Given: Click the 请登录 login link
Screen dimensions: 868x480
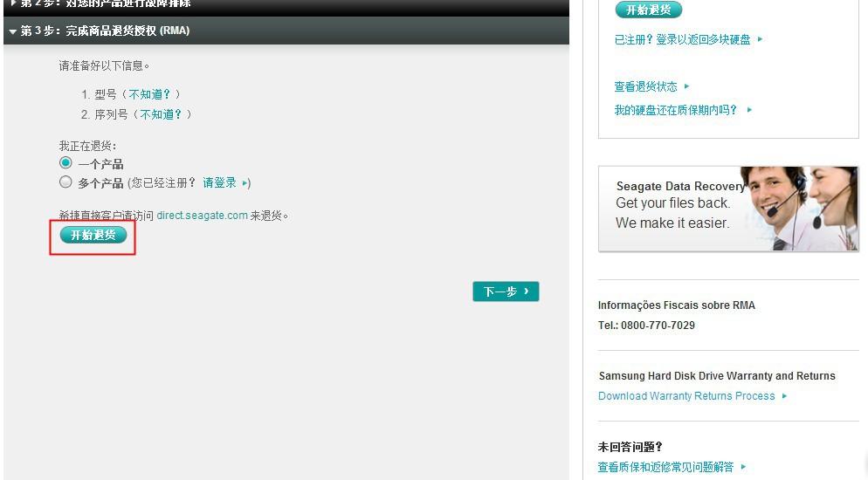Looking at the screenshot, I should point(219,183).
